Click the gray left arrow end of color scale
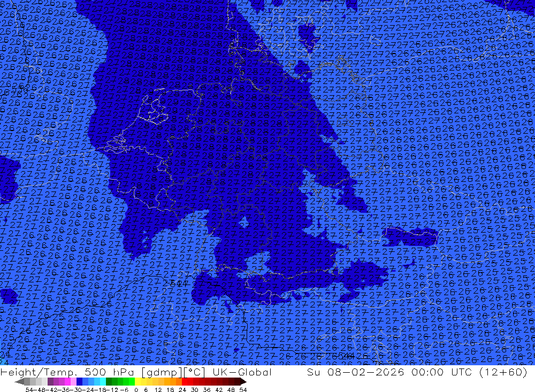Screen dimensions: 535x392 tap(19, 382)
